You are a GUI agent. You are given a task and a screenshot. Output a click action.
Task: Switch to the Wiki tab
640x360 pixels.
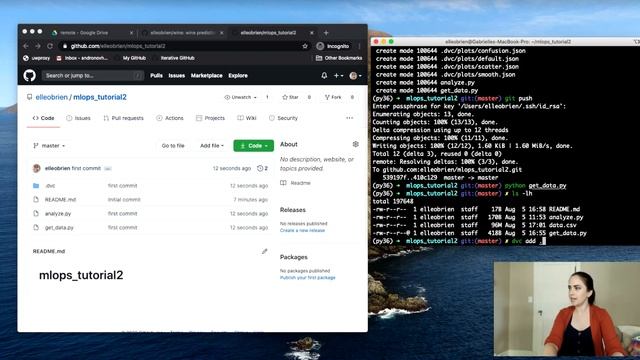[247, 118]
